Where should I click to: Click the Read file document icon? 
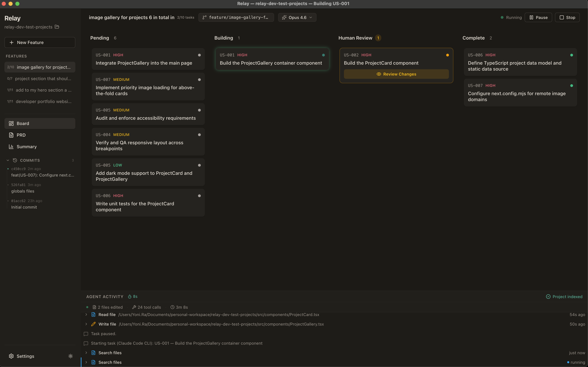click(93, 315)
